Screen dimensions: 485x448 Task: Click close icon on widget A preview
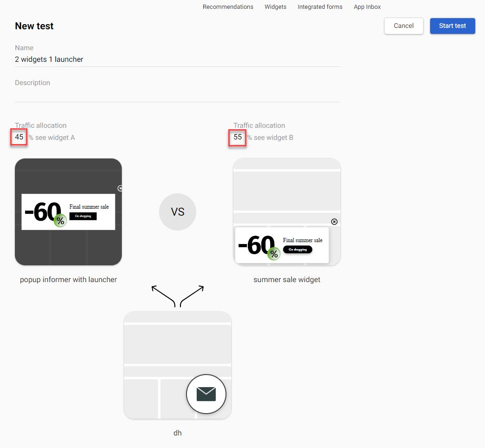pos(120,188)
